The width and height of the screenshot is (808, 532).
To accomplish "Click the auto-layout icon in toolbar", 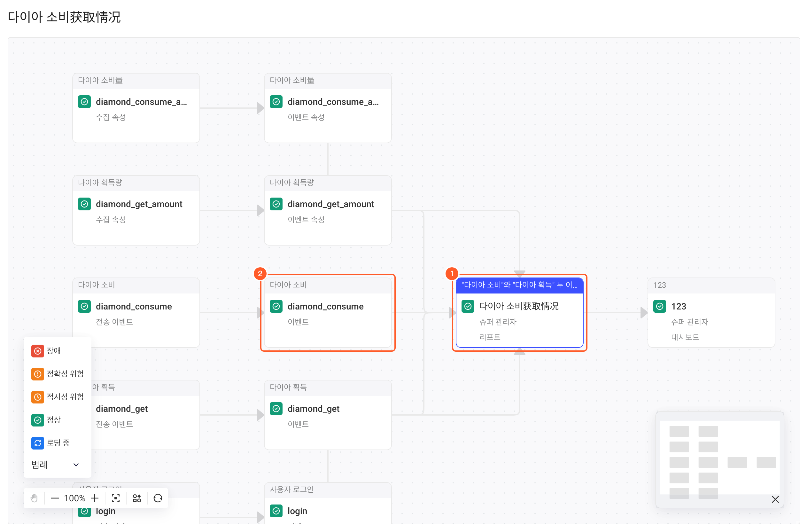I will (x=137, y=498).
